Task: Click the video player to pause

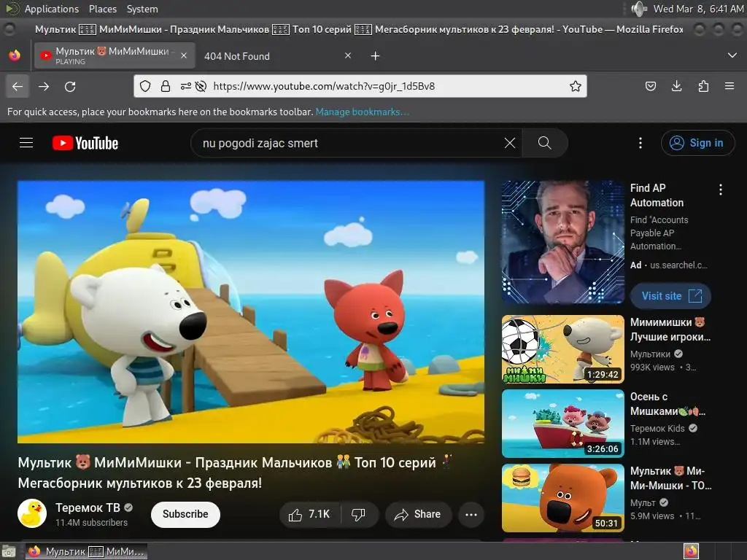Action: pos(251,312)
